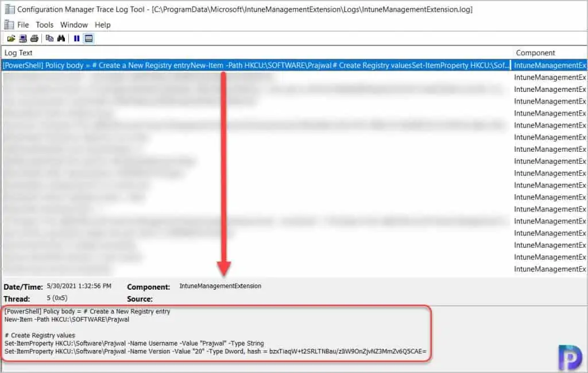Click the Source label in details pane
This screenshot has height=373, width=588.
tap(140, 299)
